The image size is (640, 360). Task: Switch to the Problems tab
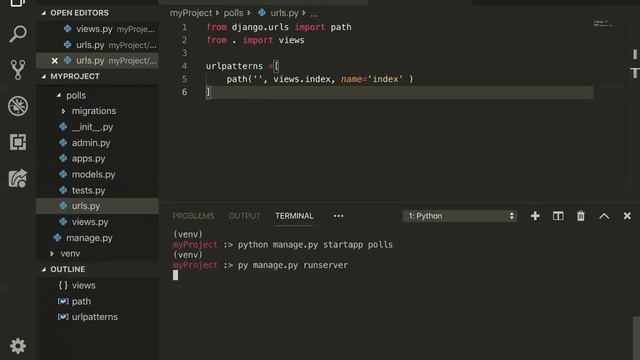pyautogui.click(x=193, y=216)
